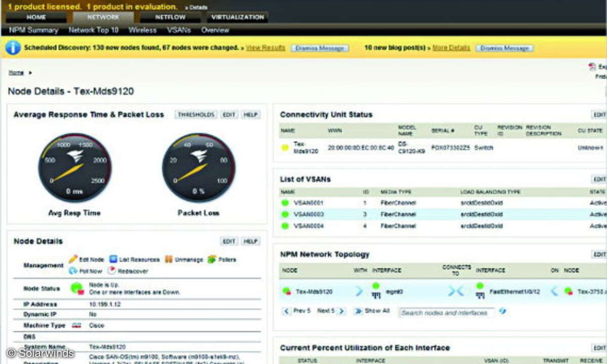The image size is (607, 364).
Task: Click HELP on Average Response Time panel
Action: tap(251, 115)
